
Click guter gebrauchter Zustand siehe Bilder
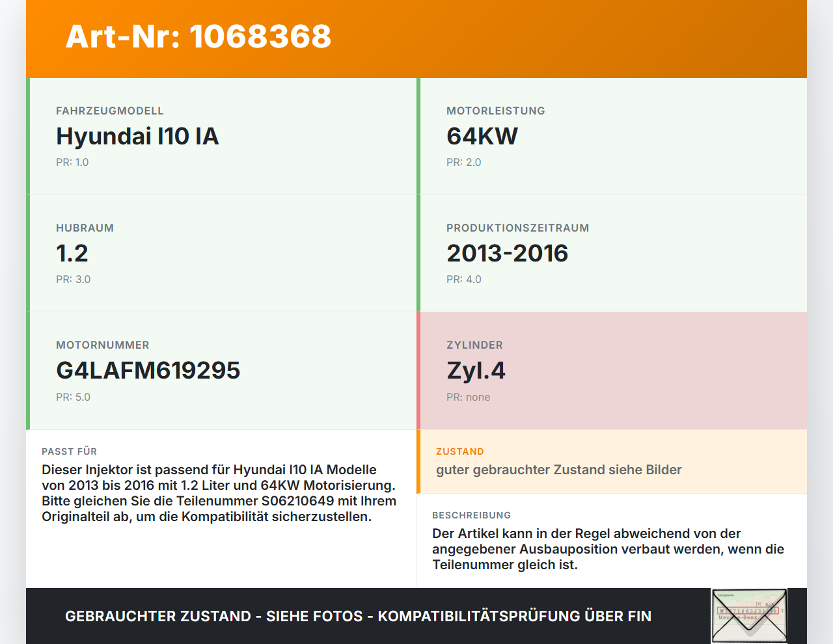(x=559, y=470)
